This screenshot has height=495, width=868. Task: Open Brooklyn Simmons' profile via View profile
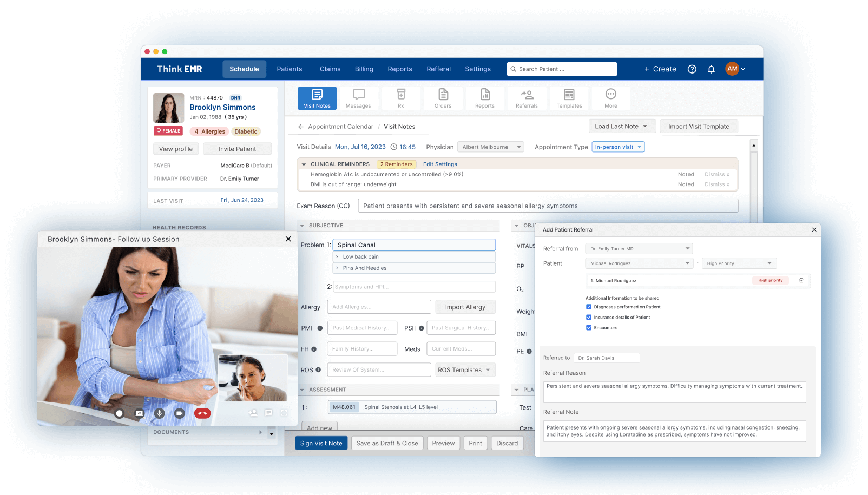click(175, 148)
